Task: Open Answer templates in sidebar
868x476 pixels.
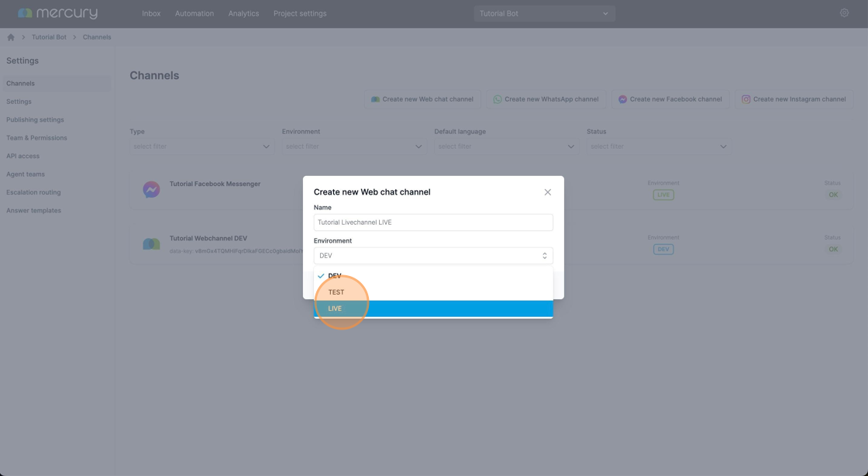Action: [x=34, y=211]
